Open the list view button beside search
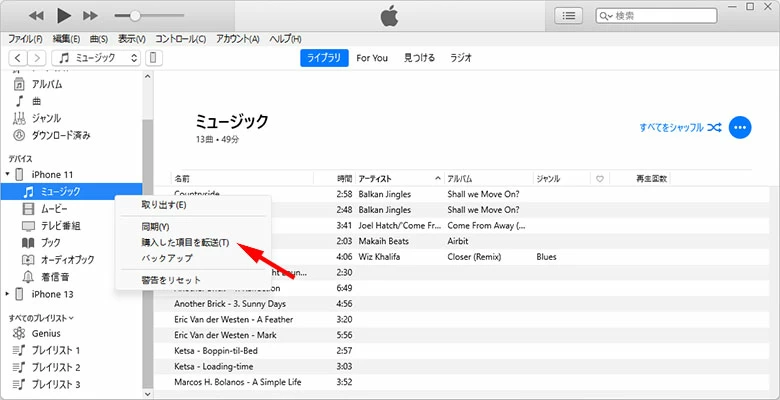780x400 pixels. [570, 16]
